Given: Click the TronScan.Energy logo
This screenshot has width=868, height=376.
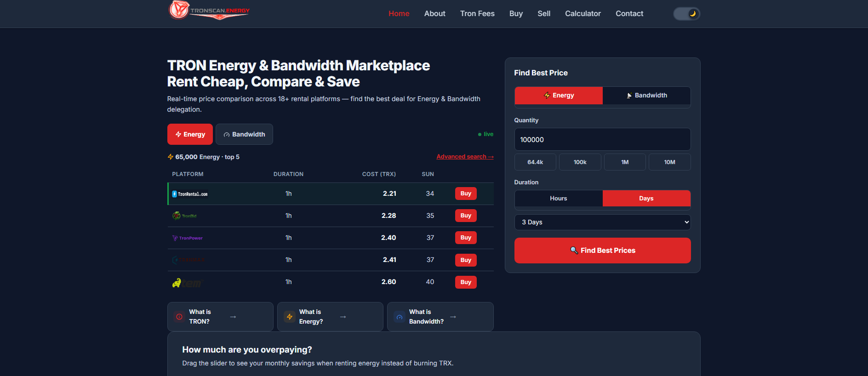Looking at the screenshot, I should 209,10.
